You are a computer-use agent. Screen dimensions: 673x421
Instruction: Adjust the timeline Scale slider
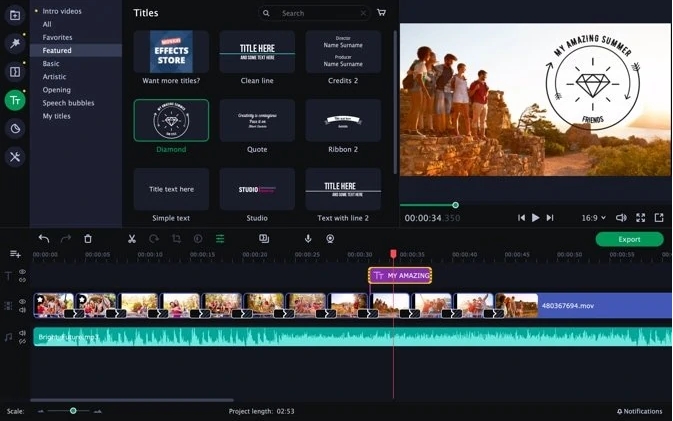pos(73,411)
